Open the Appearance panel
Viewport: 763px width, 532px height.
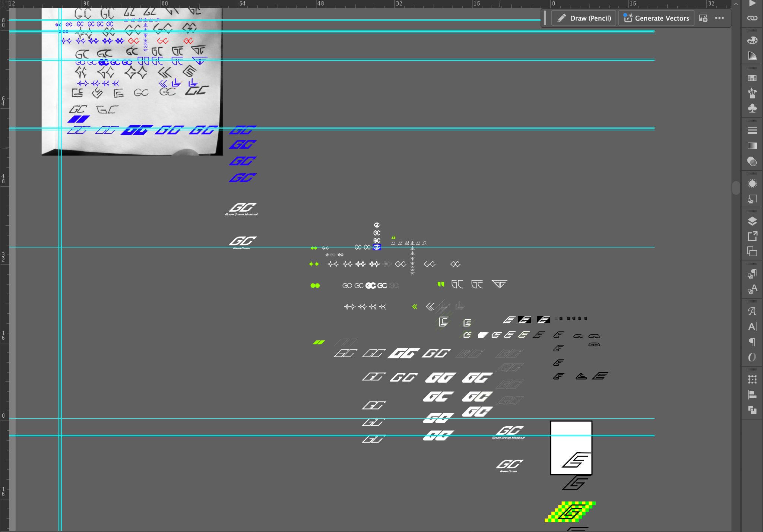tap(752, 184)
